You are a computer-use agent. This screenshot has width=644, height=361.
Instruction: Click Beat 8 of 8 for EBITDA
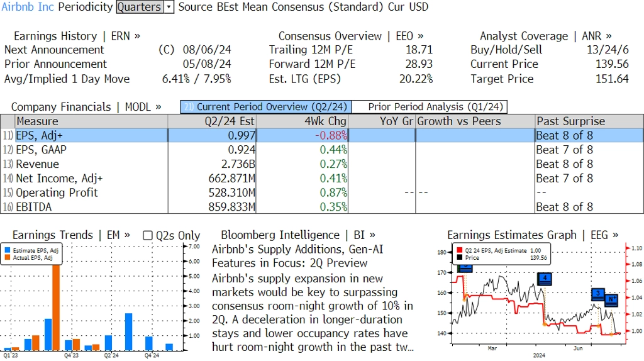(564, 206)
